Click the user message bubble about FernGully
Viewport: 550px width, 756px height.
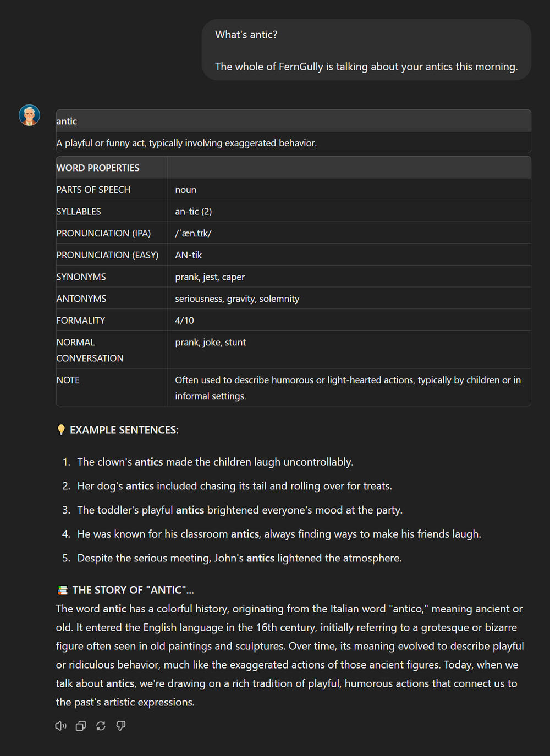pos(366,51)
